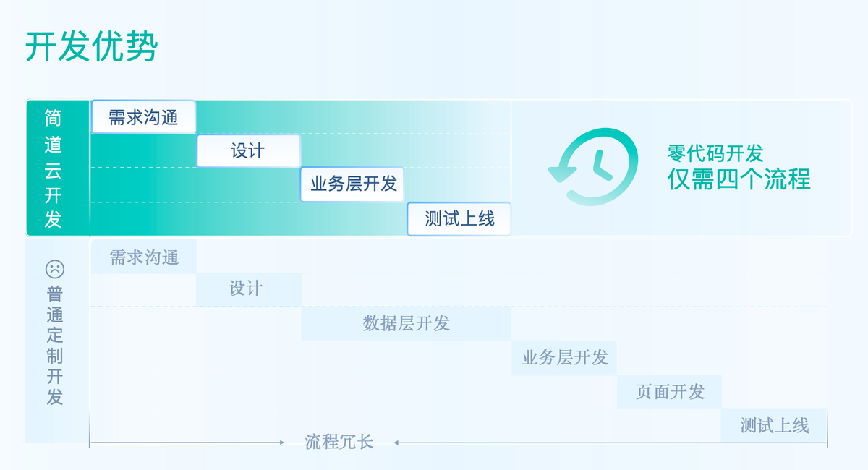Click the highlighted 业务层开发 box
The image size is (868, 470).
[353, 184]
